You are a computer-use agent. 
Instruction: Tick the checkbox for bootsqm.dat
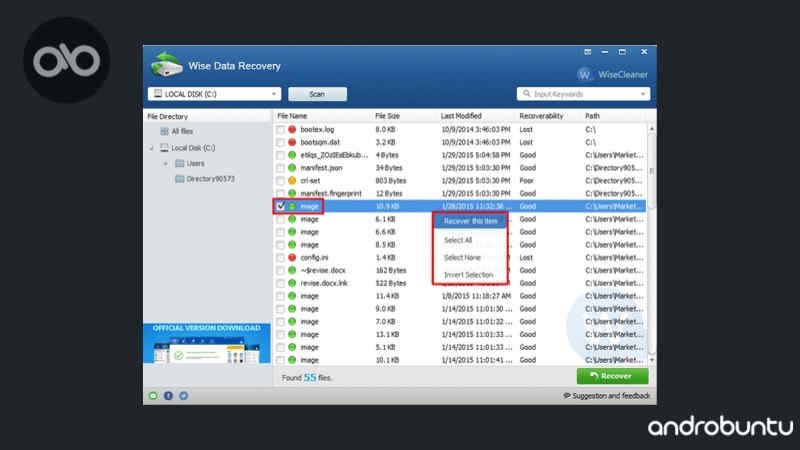(280, 142)
